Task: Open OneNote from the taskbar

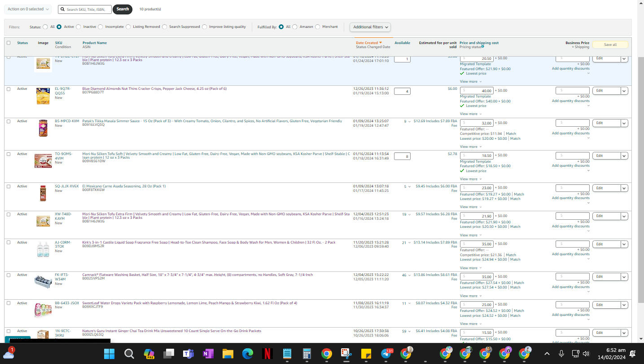Action: (208, 354)
